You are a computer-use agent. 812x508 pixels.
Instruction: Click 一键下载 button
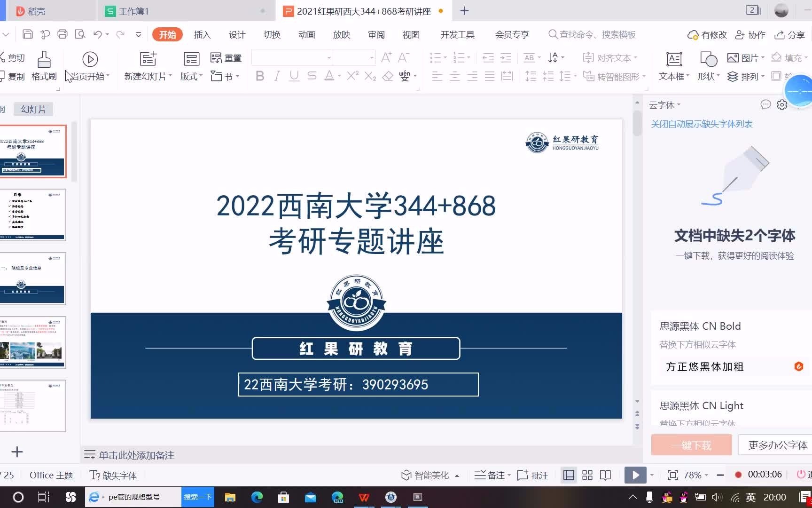pyautogui.click(x=691, y=445)
